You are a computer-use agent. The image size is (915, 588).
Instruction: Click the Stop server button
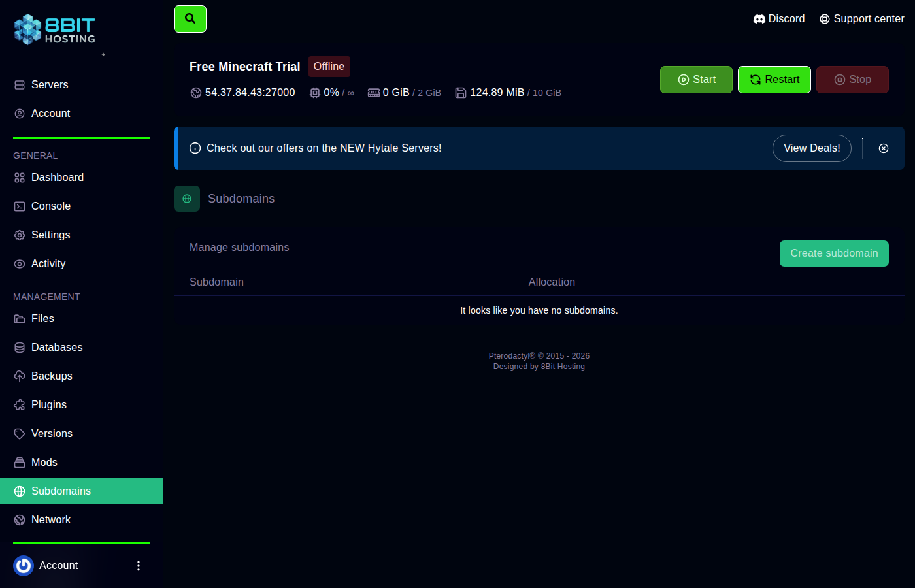(852, 80)
